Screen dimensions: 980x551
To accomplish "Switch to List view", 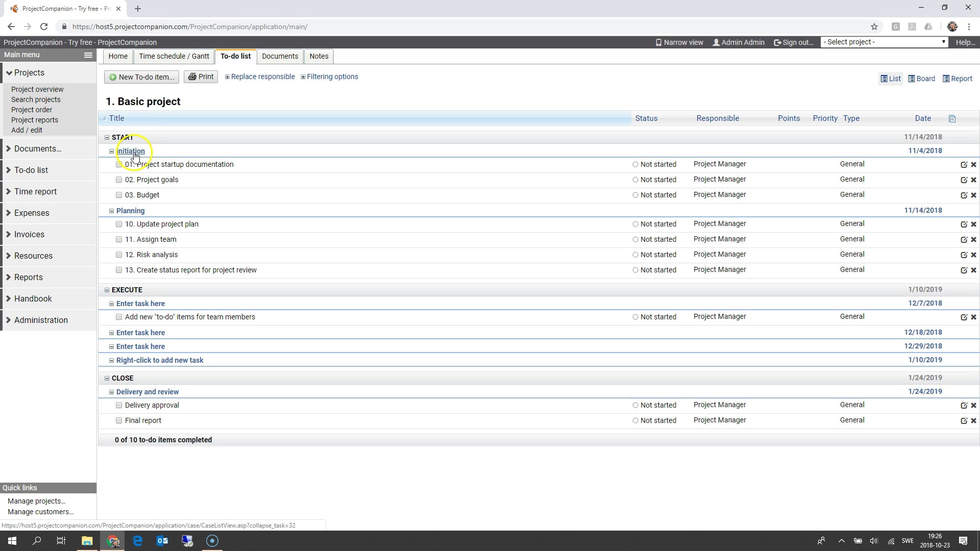I will coord(891,79).
